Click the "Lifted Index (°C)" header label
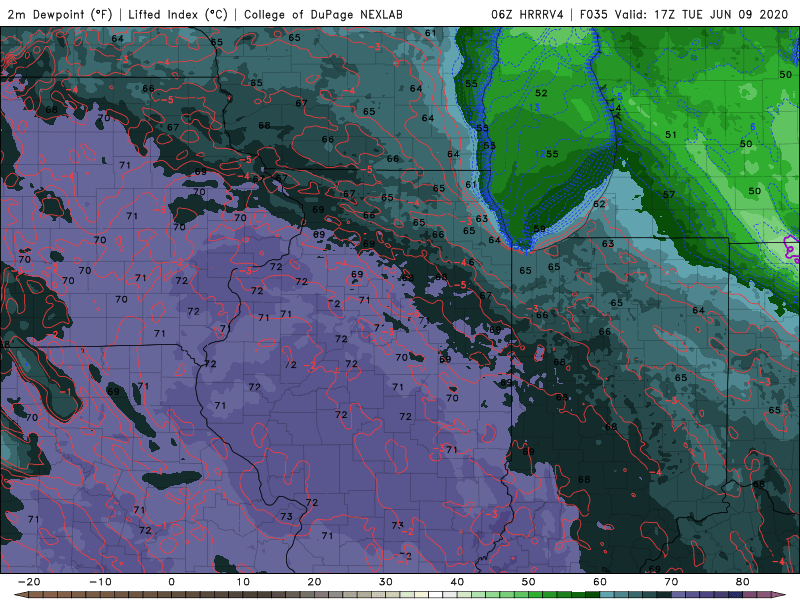 tap(178, 14)
